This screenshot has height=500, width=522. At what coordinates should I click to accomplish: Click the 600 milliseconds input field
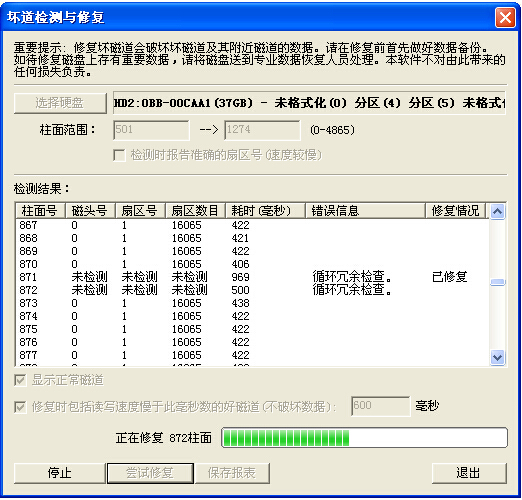(381, 406)
